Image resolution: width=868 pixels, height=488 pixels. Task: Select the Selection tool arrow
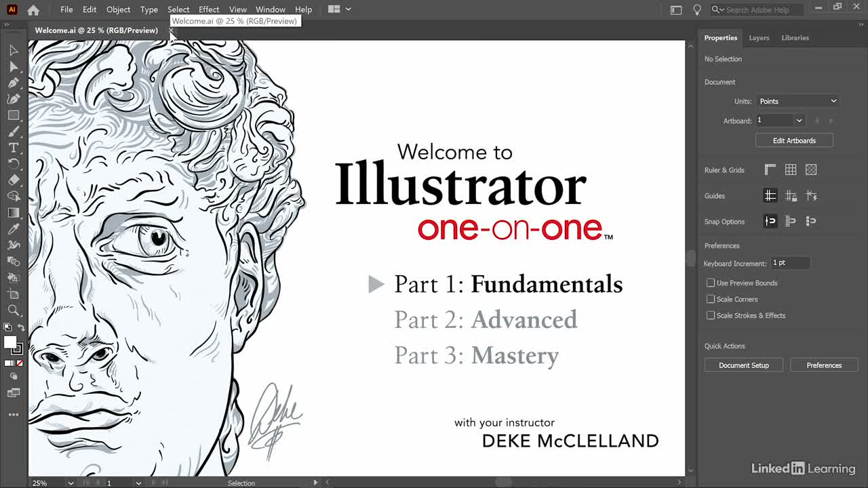point(14,50)
